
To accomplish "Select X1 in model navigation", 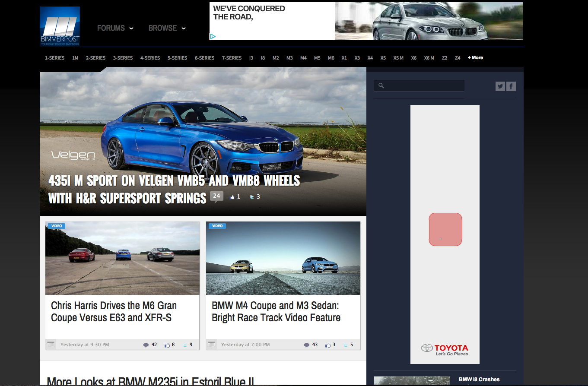I will [x=344, y=58].
